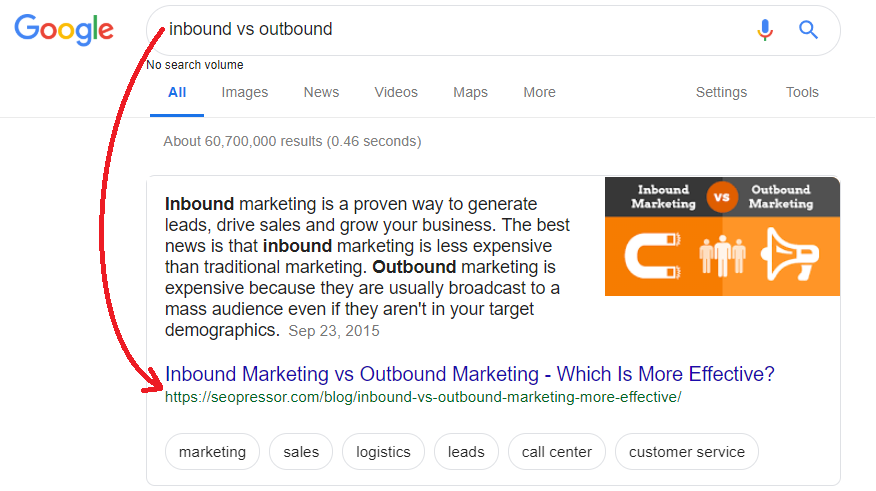Open the Videos tab
Screen dimensions: 876x491
[396, 92]
